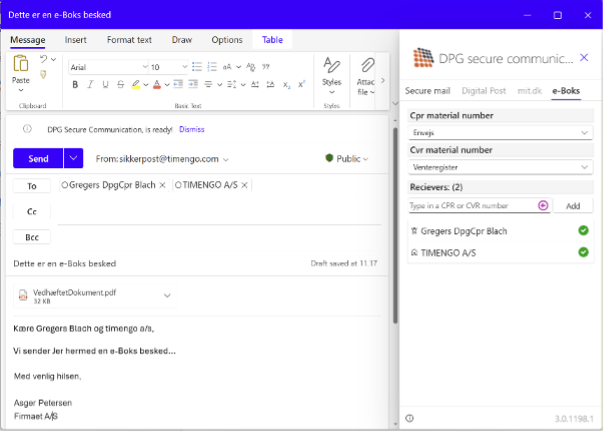Open the Styles gallery
This screenshot has height=432, width=604.
point(331,75)
